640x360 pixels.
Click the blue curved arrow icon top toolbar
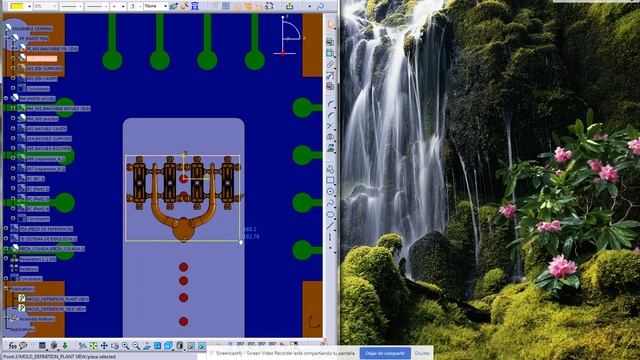click(320, 6)
